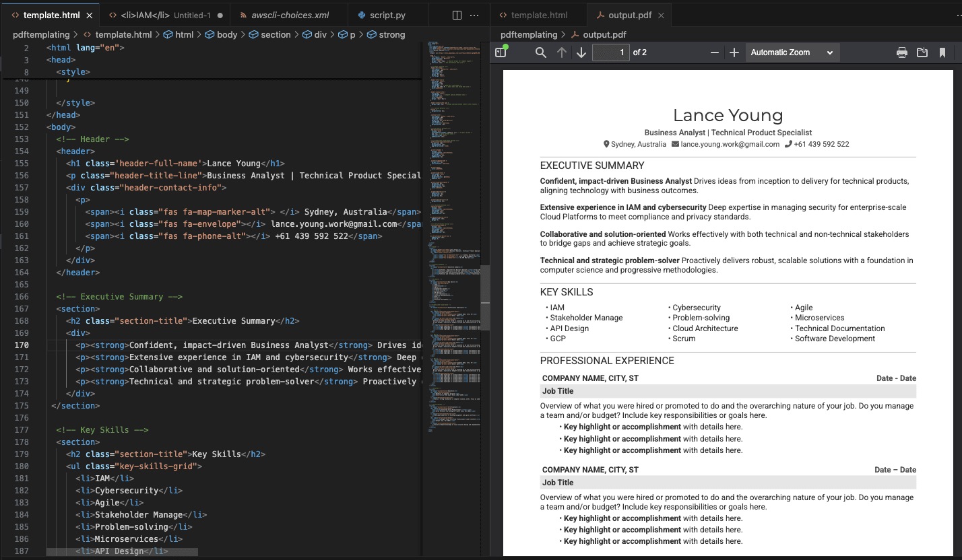Click the PDF bookmark current view icon
The width and height of the screenshot is (962, 560).
point(942,53)
